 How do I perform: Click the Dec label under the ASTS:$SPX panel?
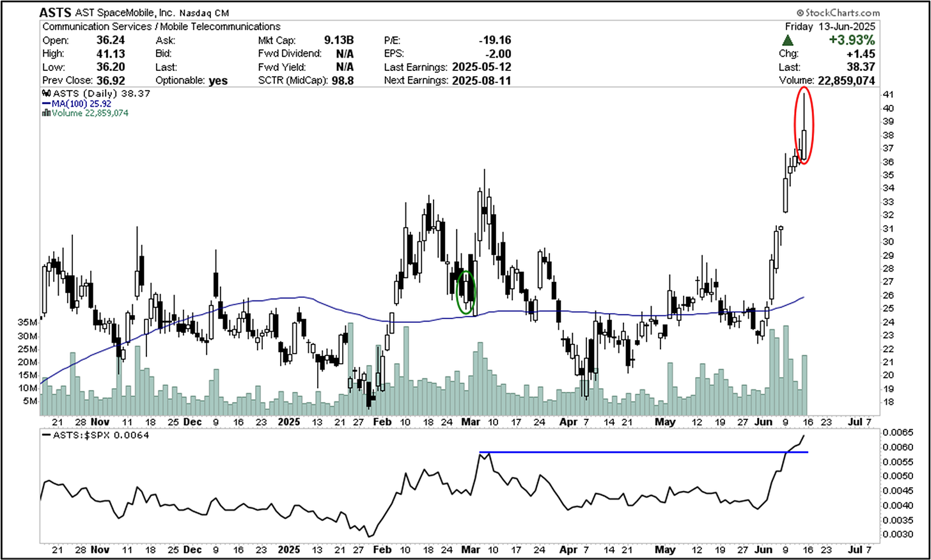click(x=192, y=550)
